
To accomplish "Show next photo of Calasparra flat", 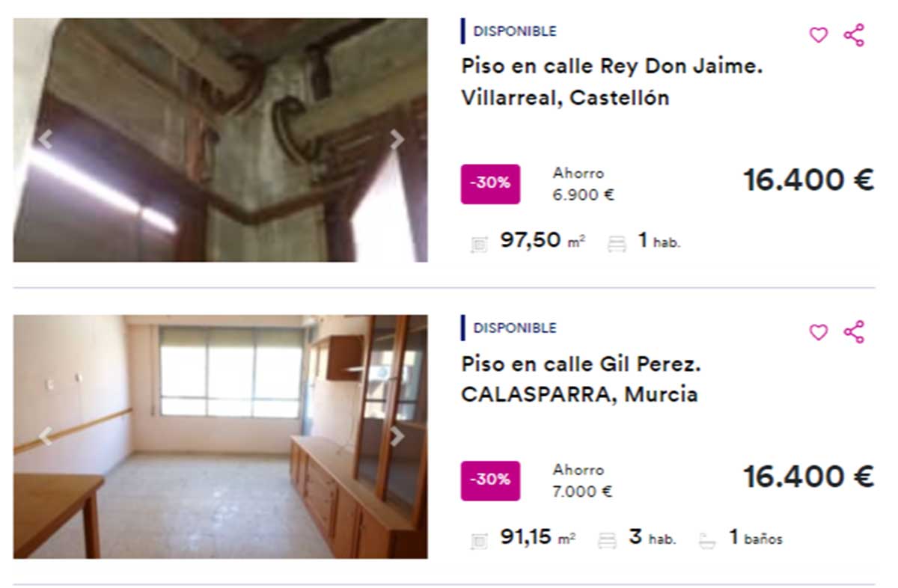I will tap(397, 436).
